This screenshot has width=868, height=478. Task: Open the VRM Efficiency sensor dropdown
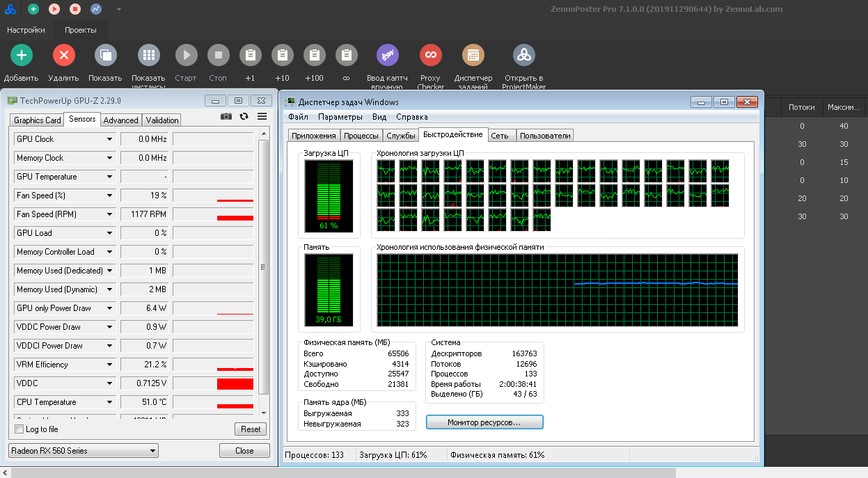click(110, 365)
